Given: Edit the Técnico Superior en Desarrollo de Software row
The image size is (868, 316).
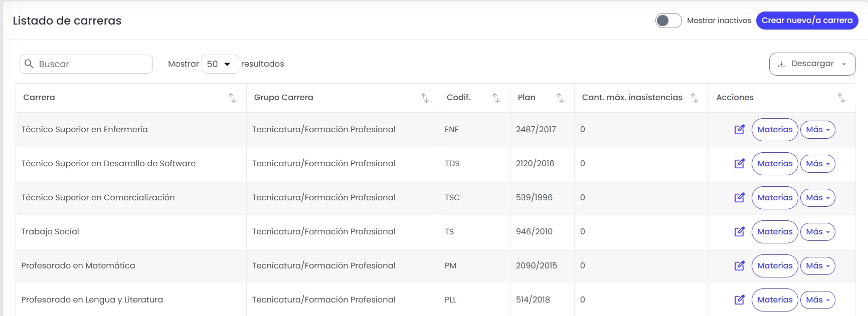Looking at the screenshot, I should (x=739, y=164).
